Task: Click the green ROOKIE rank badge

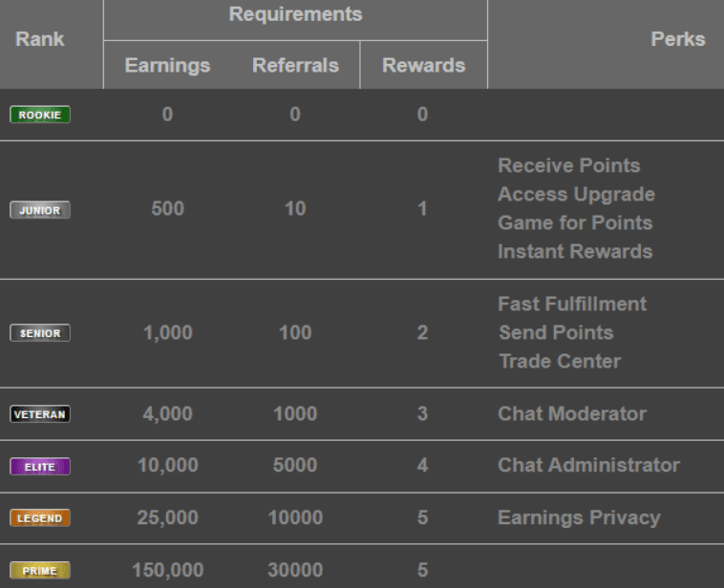Action: 40,115
